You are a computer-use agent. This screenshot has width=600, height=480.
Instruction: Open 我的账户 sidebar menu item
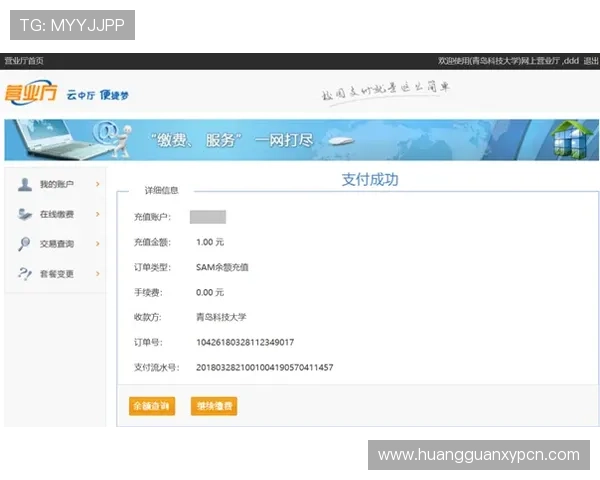click(55, 184)
